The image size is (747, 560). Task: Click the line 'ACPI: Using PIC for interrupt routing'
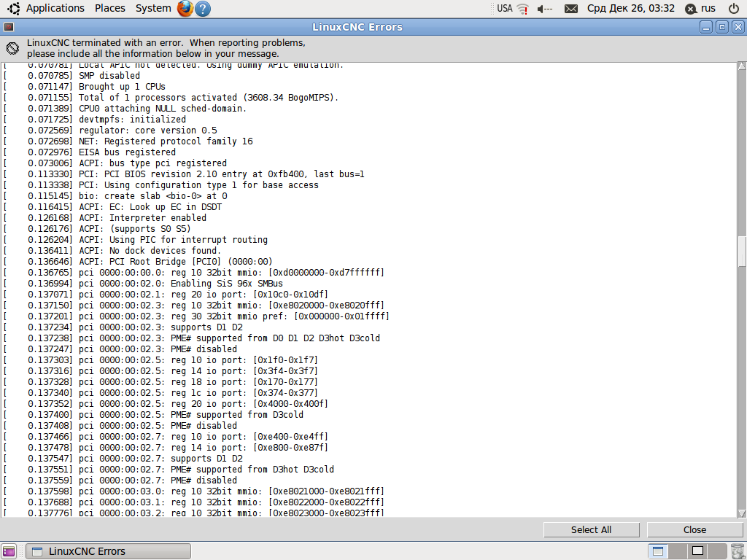173,239
